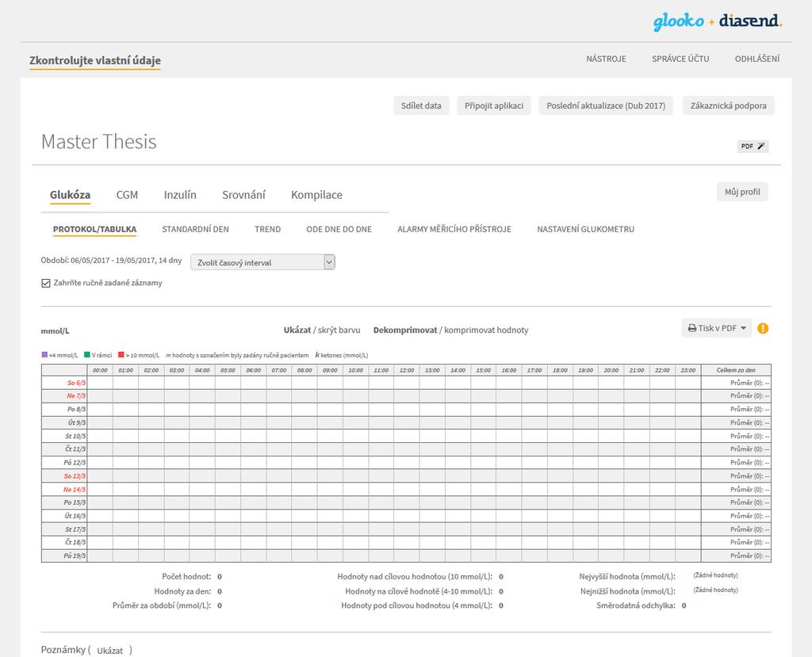
Task: Open the PDF wizard icon button
Action: [753, 146]
